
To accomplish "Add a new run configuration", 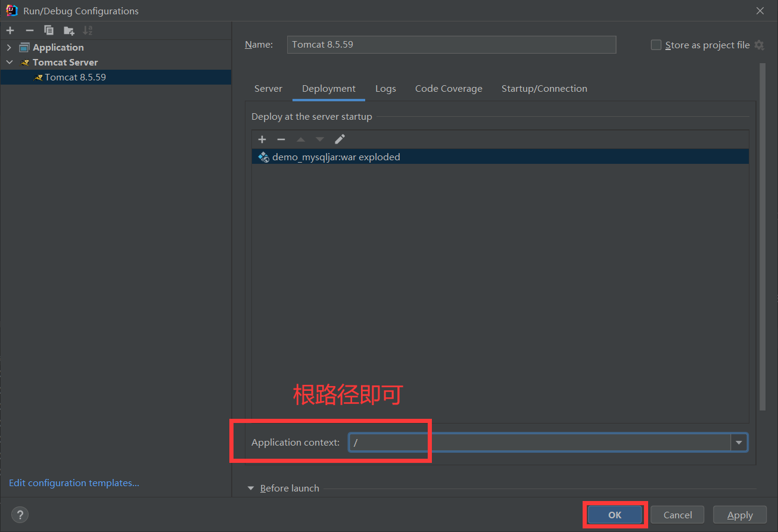I will (10, 30).
